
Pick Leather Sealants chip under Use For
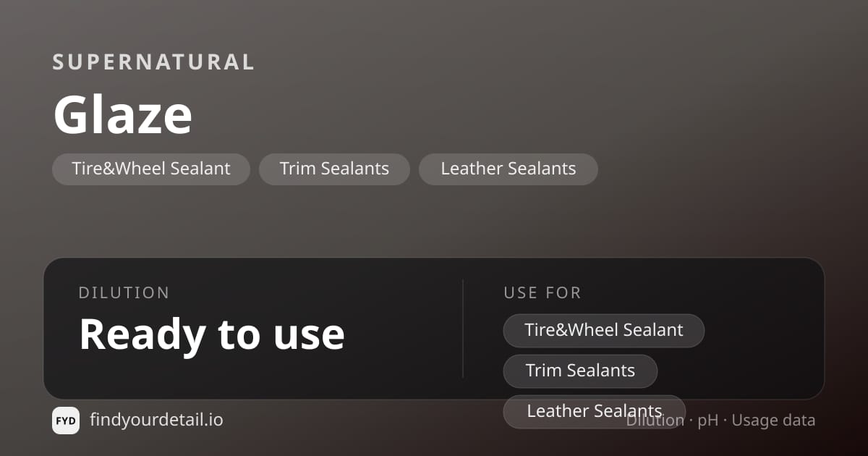(595, 412)
